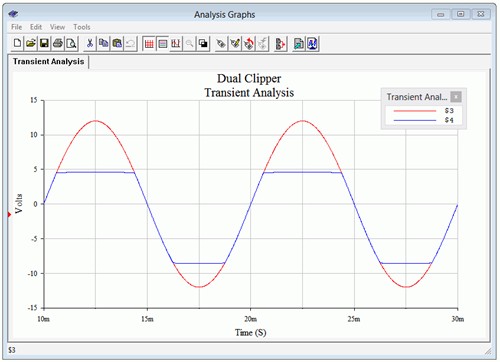Screen dimensions: 500x362
Task: Click the Undo arrow icon
Action: pos(130,43)
